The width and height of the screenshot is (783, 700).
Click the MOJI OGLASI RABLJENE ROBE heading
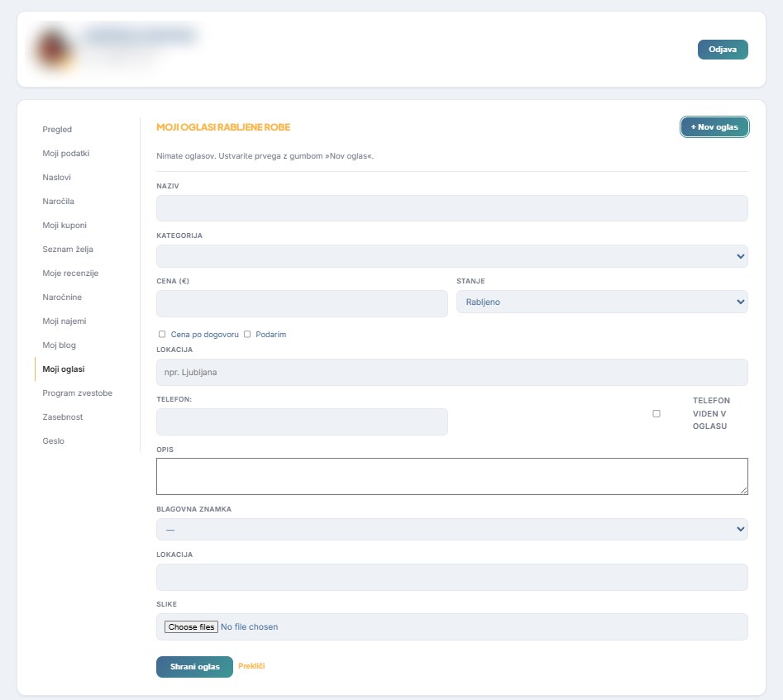223,127
